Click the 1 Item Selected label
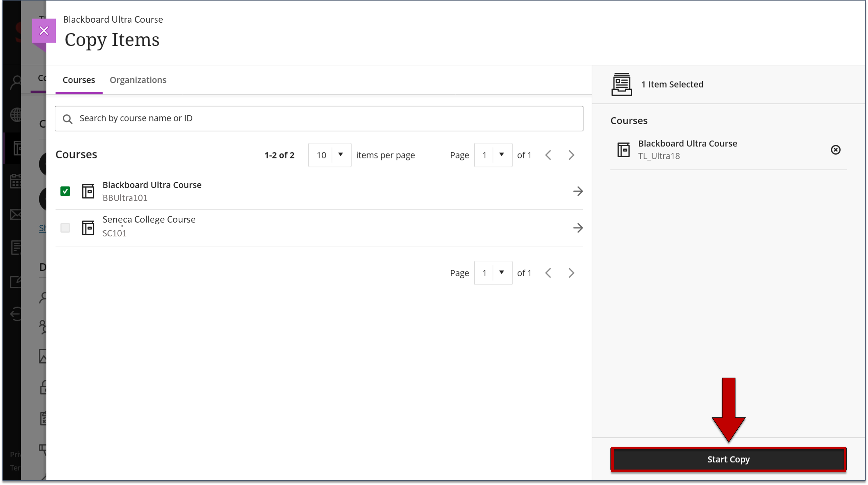 tap(672, 84)
